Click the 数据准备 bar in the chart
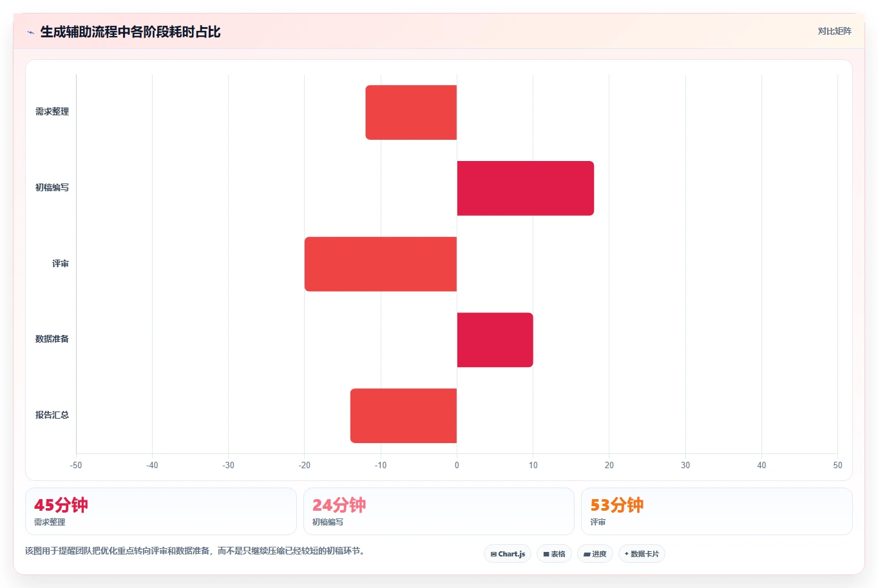Image resolution: width=878 pixels, height=588 pixels. click(x=495, y=340)
